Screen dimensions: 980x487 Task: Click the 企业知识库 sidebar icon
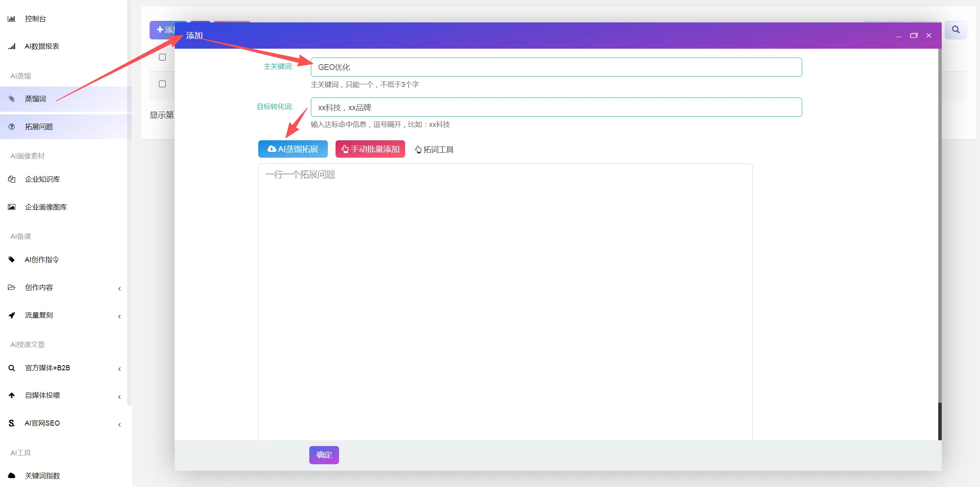12,179
